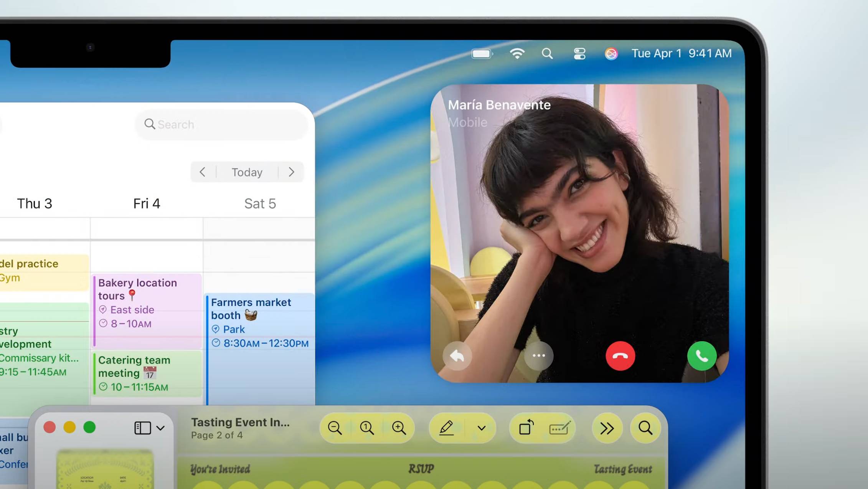Open the form filling tool in Preview
Screen dimensions: 868x489
(x=560, y=428)
